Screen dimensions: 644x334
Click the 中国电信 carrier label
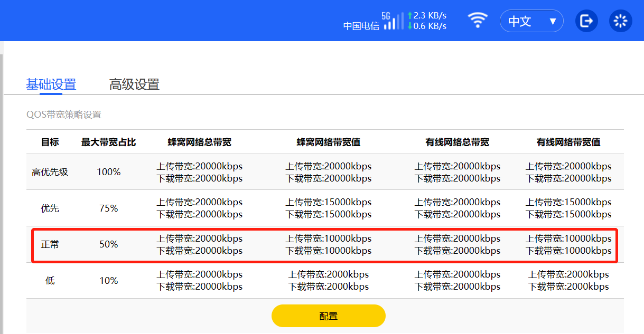pyautogui.click(x=361, y=26)
